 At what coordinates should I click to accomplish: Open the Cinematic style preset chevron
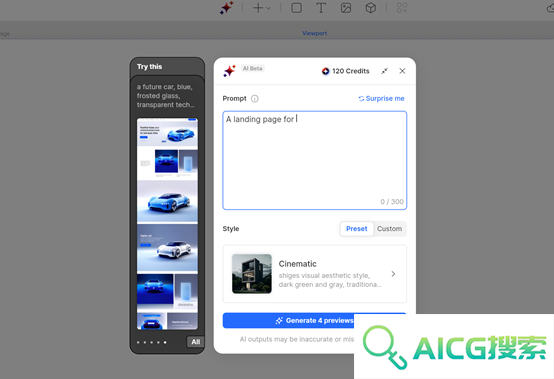tap(393, 274)
